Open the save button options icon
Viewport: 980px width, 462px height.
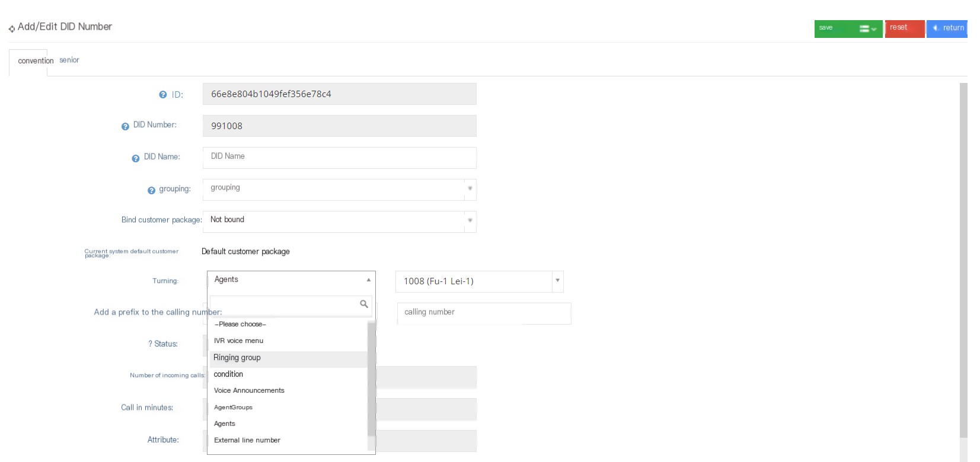coord(867,28)
